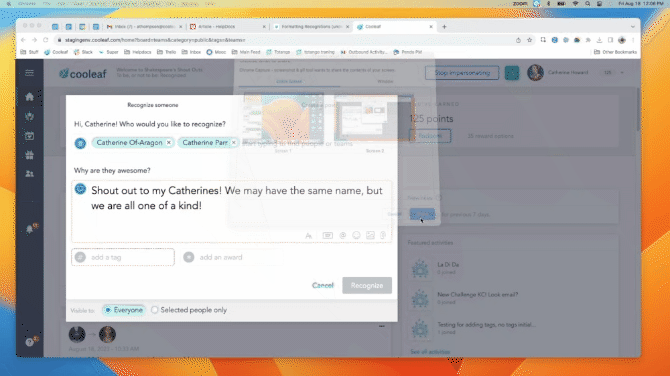
Task: Open the People section in the sidebar
Action: click(x=29, y=174)
